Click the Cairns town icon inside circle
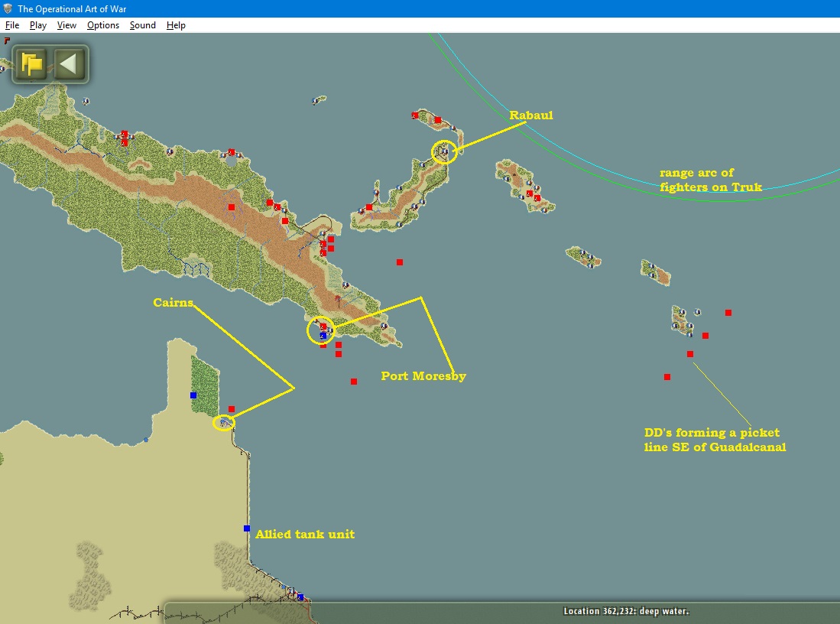Viewport: 840px width, 624px height. [x=225, y=424]
